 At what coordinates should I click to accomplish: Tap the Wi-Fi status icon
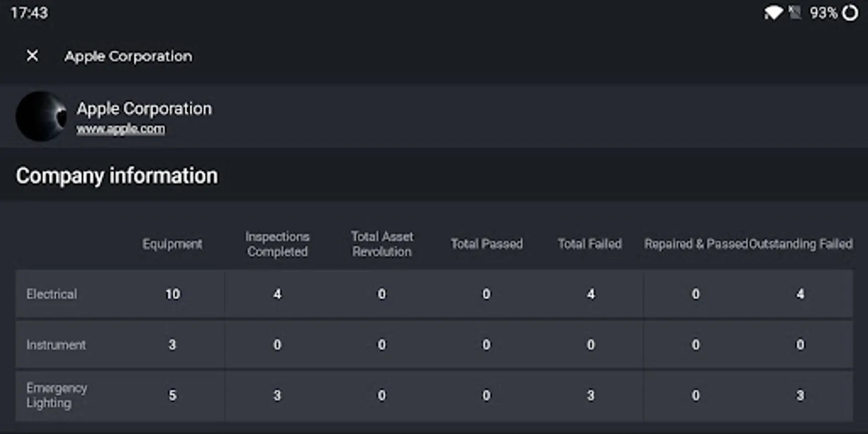tap(773, 13)
